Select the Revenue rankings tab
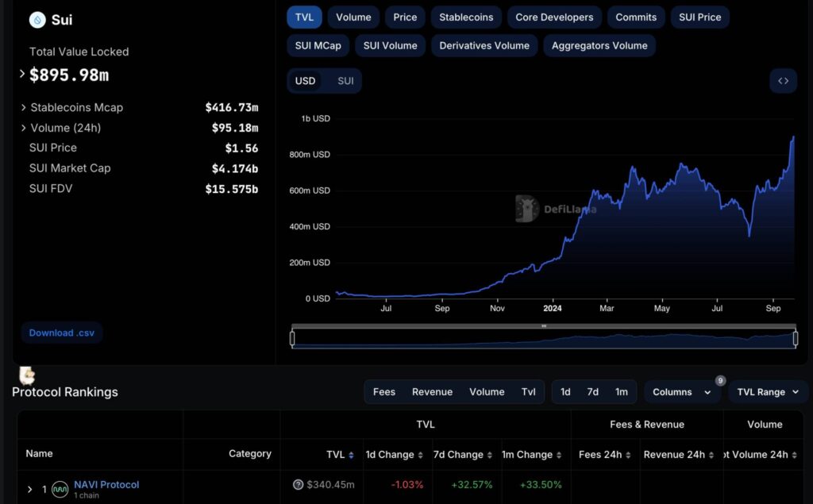Viewport: 813px width, 504px height. (433, 392)
